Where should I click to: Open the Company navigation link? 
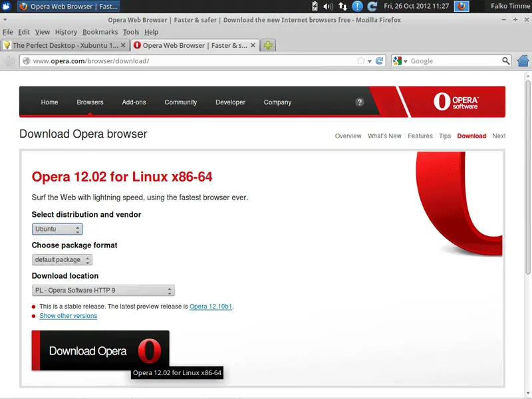[x=277, y=102]
